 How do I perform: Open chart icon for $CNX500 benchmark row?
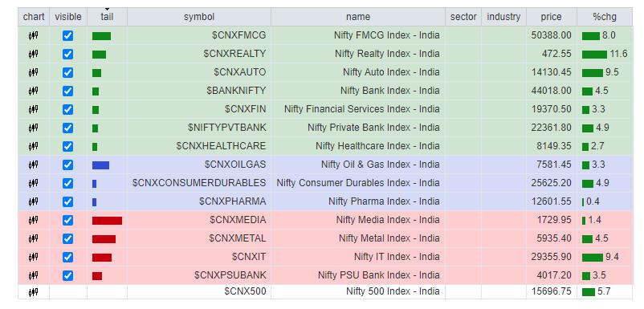pos(33,292)
